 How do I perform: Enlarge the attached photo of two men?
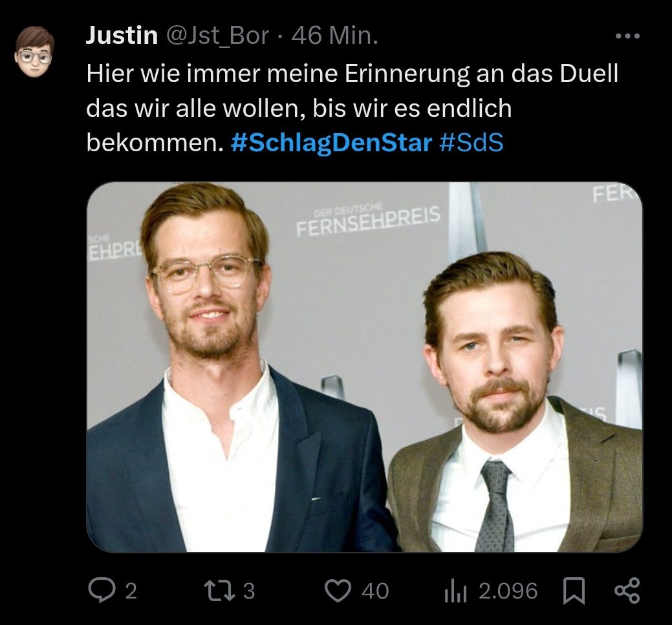(365, 367)
